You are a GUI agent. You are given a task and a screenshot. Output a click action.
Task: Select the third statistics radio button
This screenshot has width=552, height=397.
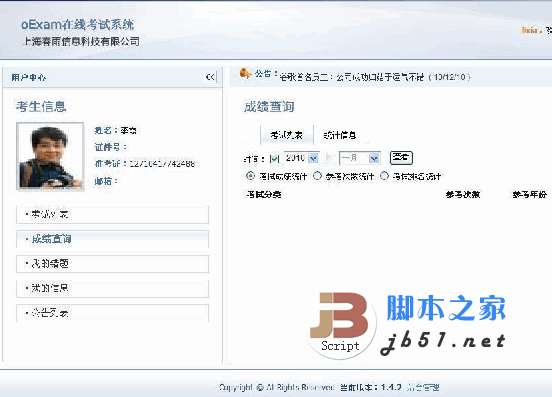pyautogui.click(x=384, y=176)
